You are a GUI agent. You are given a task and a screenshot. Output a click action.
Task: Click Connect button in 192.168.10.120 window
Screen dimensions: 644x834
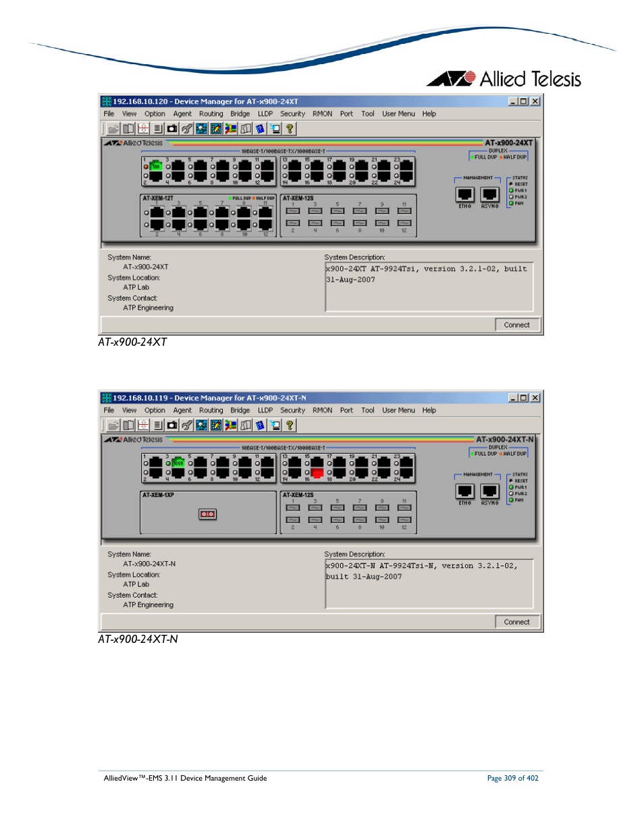(x=517, y=325)
